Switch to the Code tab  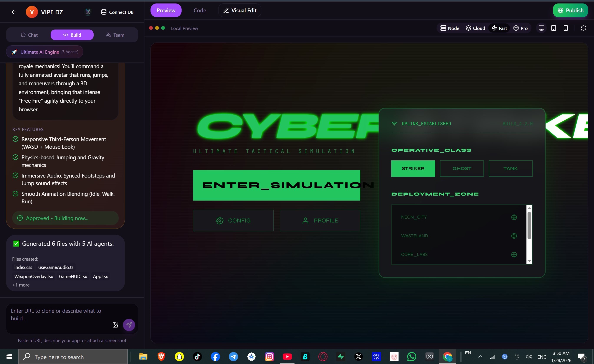point(200,10)
